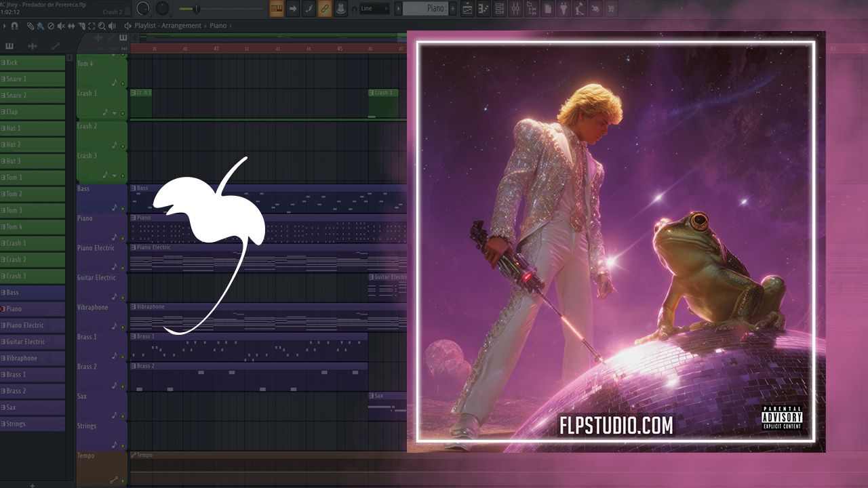The image size is (868, 488).
Task: Open the Mixer window icon
Action: tap(515, 9)
